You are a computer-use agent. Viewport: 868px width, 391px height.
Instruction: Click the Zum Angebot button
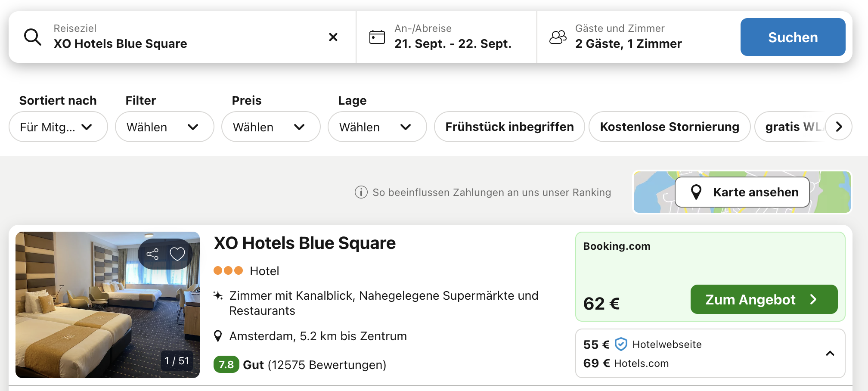pos(764,299)
